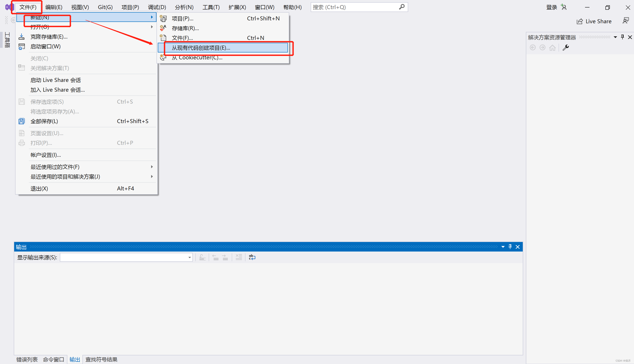Image resolution: width=634 pixels, height=364 pixels.
Task: Click the account person icon beside 登录
Action: [x=564, y=7]
